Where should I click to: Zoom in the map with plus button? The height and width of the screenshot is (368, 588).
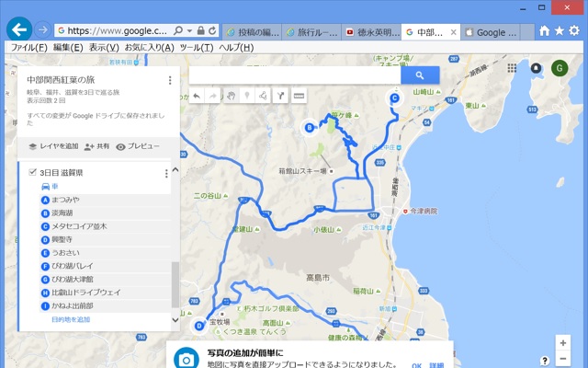(561, 341)
